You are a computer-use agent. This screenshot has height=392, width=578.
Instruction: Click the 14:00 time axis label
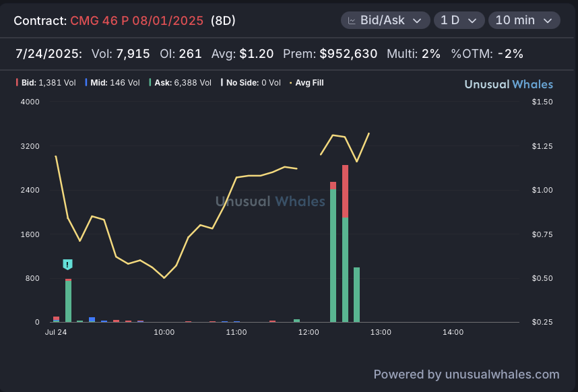(x=453, y=332)
